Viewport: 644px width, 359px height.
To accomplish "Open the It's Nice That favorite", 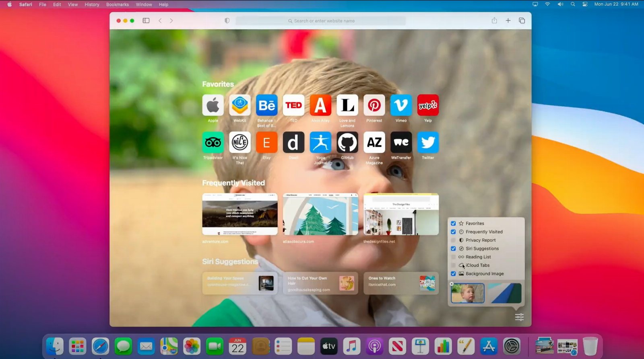I will pyautogui.click(x=240, y=142).
